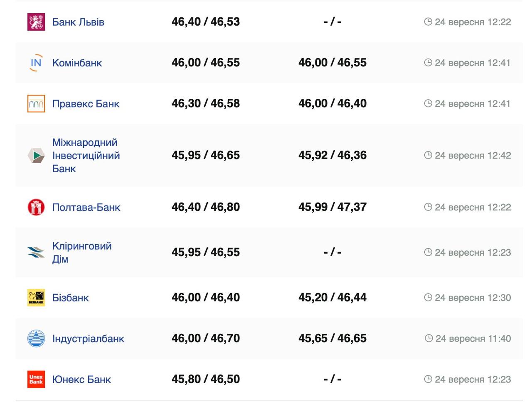Click the yellow Бізбанк logo
Screen dimensions: 532x406
pyautogui.click(x=36, y=298)
